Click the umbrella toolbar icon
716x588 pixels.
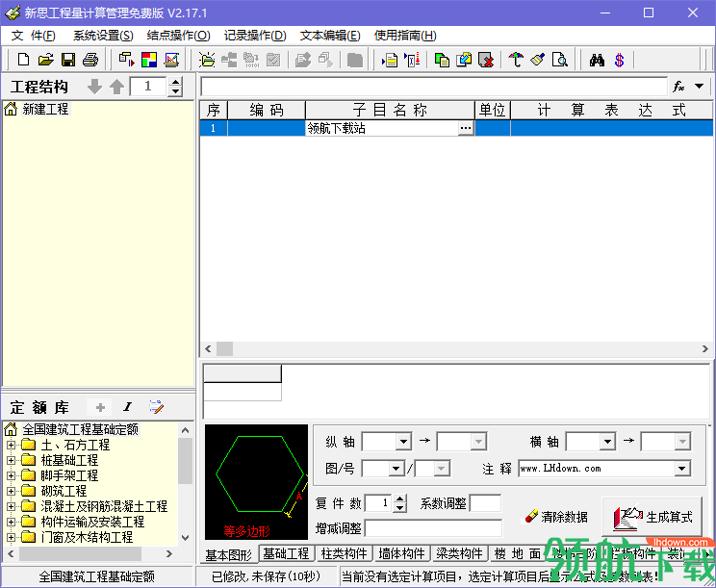point(516,60)
